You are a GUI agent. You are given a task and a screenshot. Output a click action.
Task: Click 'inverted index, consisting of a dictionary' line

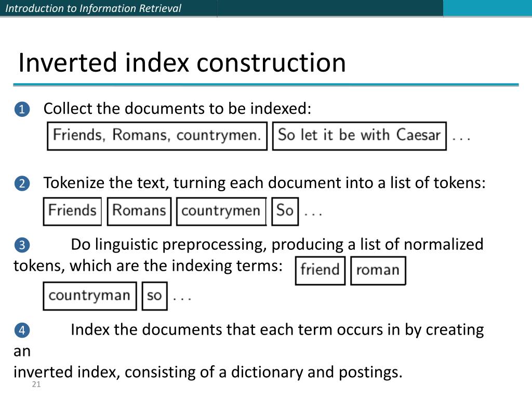pos(208,372)
